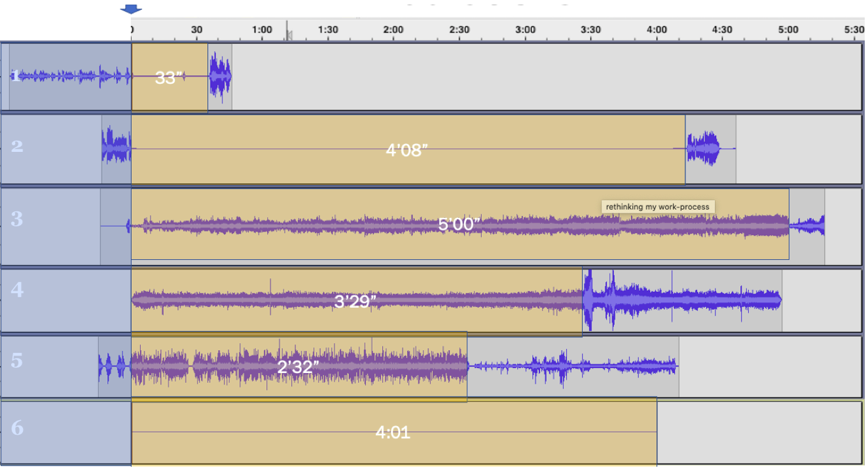Click the 5'00″ duration label in track 3
The width and height of the screenshot is (868, 470).
click(x=459, y=225)
